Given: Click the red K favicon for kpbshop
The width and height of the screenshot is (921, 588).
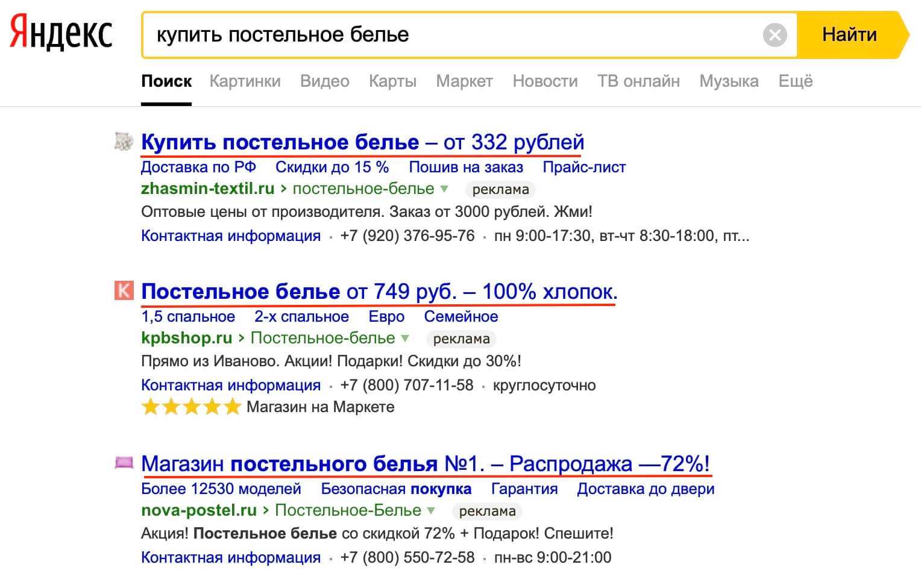Looking at the screenshot, I should pyautogui.click(x=123, y=291).
